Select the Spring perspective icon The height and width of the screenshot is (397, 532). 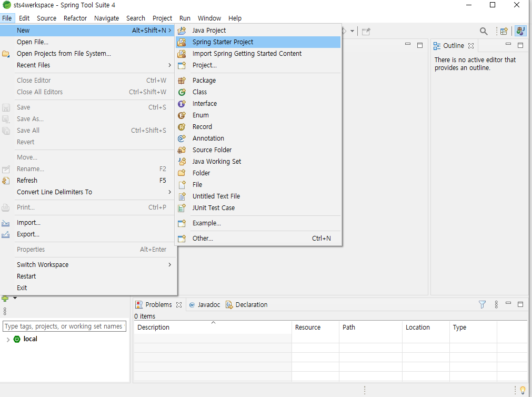[x=520, y=31]
